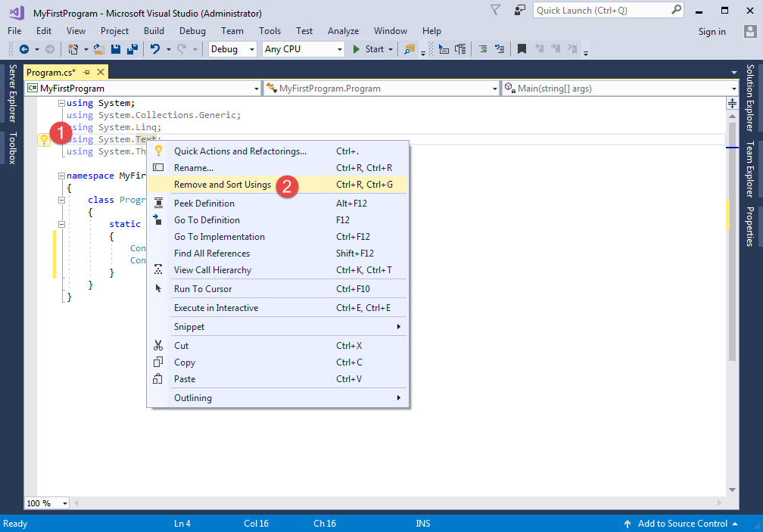
Task: Click the Redo toolbar icon
Action: (x=182, y=49)
